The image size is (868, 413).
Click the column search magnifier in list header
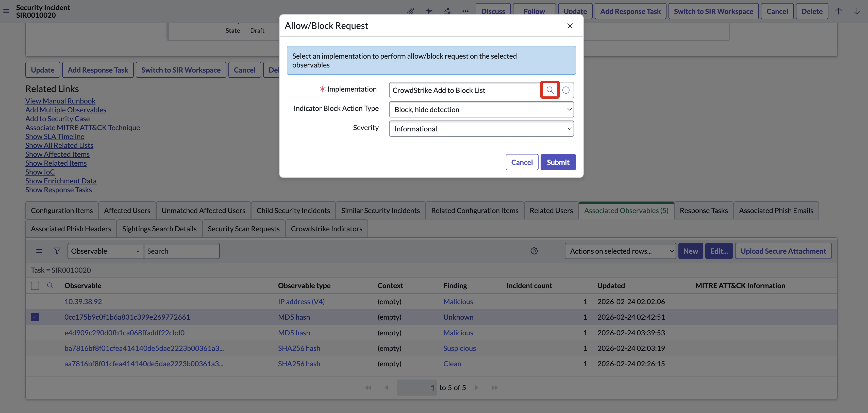tap(50, 286)
